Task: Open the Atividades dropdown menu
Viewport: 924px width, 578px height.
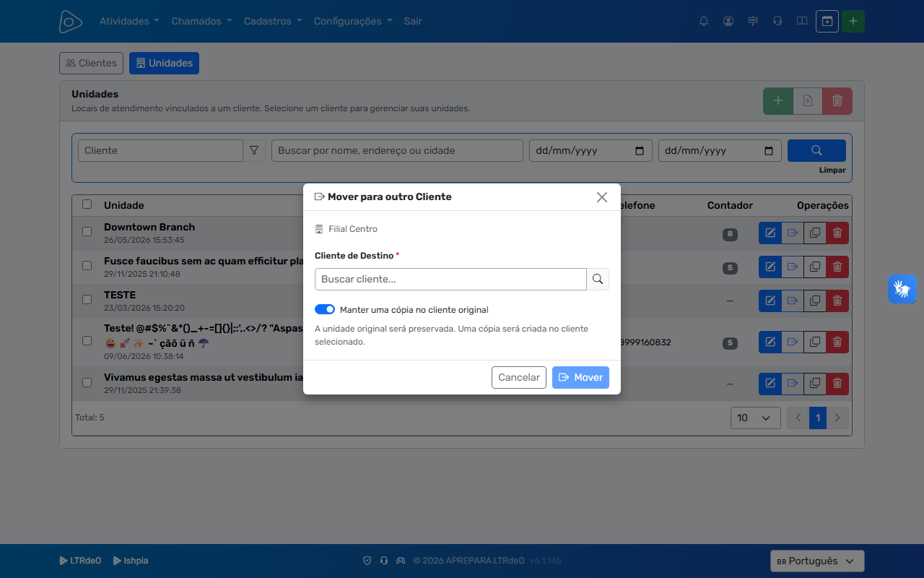Action: (x=129, y=21)
